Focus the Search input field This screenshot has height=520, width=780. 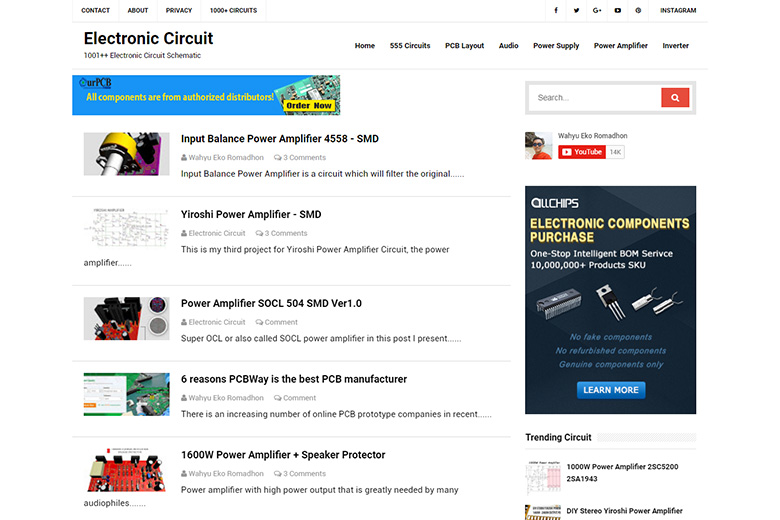[595, 98]
